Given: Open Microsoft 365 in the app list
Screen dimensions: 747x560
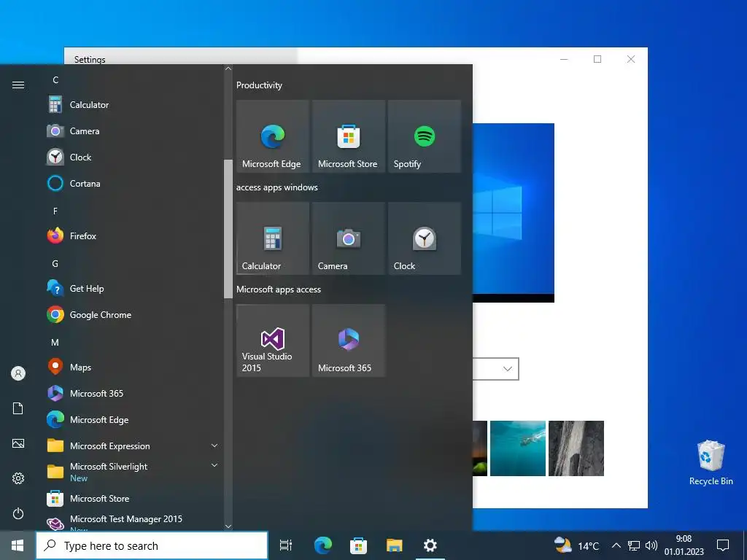Looking at the screenshot, I should click(x=133, y=393).
